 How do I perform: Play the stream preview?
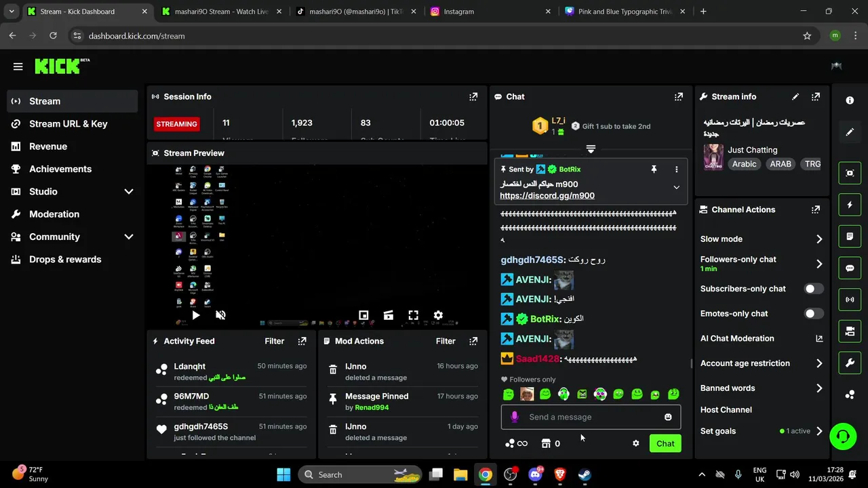pyautogui.click(x=195, y=315)
